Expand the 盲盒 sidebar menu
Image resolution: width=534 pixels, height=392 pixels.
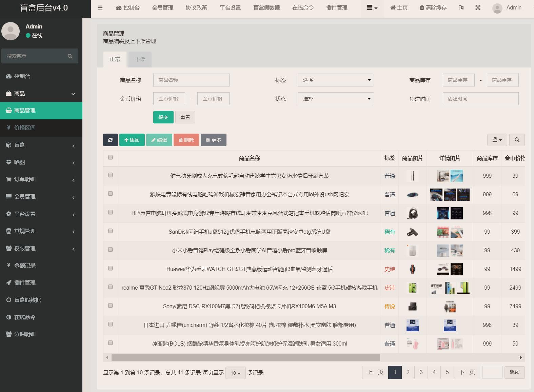point(41,145)
